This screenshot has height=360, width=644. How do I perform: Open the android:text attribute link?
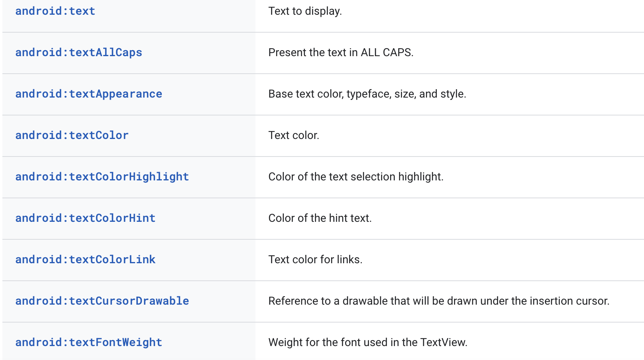[x=55, y=11]
